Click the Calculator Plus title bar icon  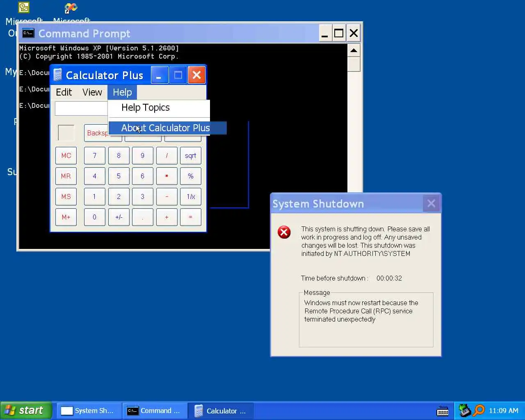[x=58, y=75]
